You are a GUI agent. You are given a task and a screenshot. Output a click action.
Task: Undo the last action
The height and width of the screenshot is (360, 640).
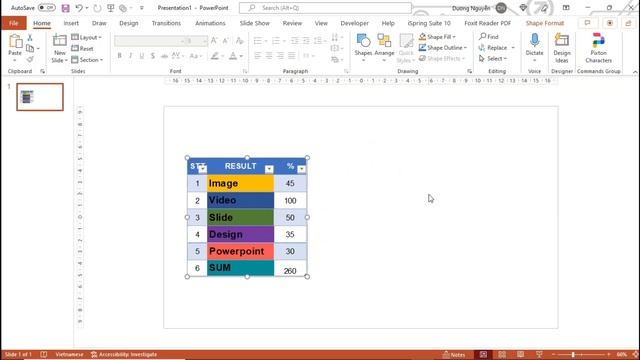tap(79, 8)
